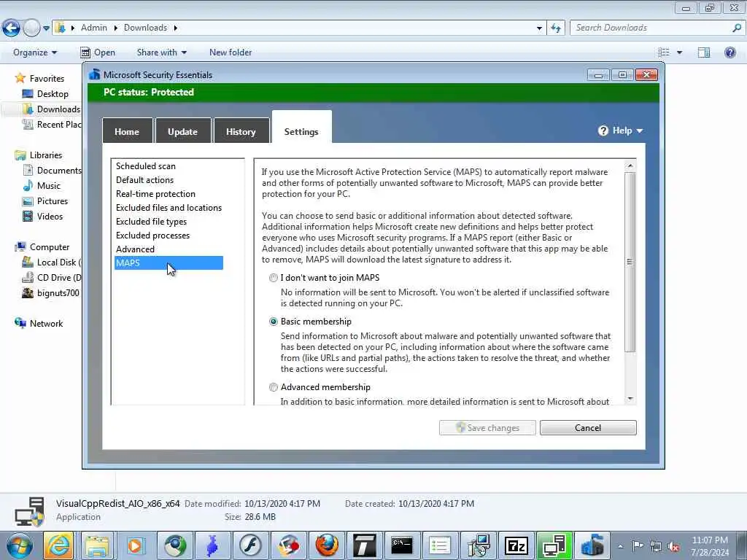This screenshot has height=560, width=747.
Task: Launch Windows Media Player from taskbar
Action: click(x=135, y=545)
